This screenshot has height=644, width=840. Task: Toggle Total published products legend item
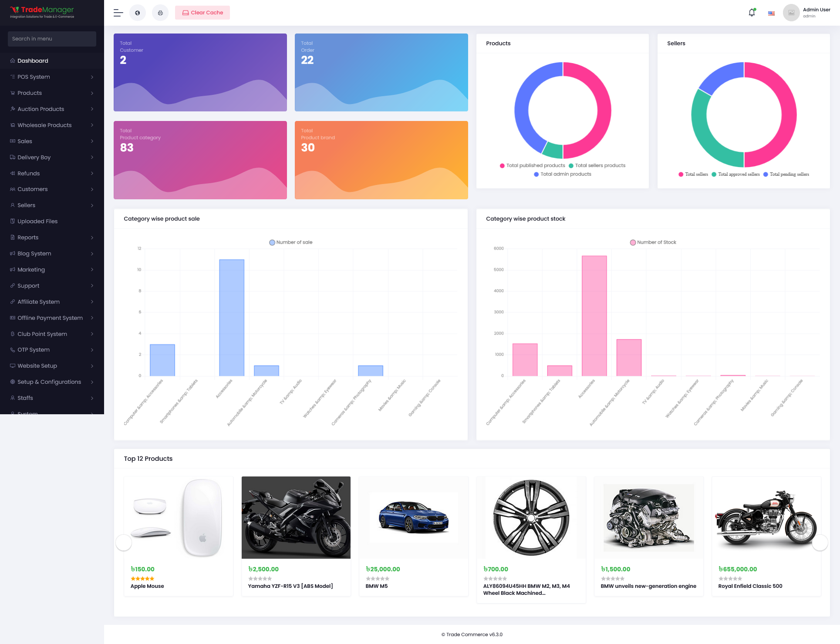pyautogui.click(x=532, y=165)
